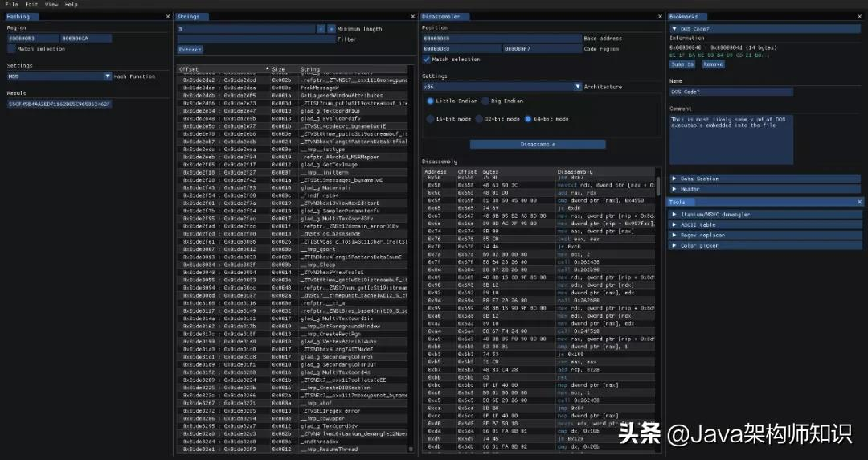Expand the ASCII table tool
Viewport: 868px width, 460px height.
tap(765, 225)
